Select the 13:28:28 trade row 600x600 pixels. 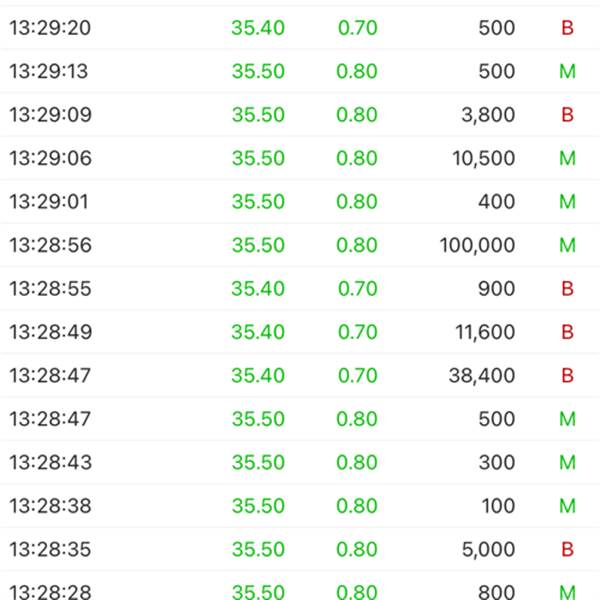click(x=300, y=587)
